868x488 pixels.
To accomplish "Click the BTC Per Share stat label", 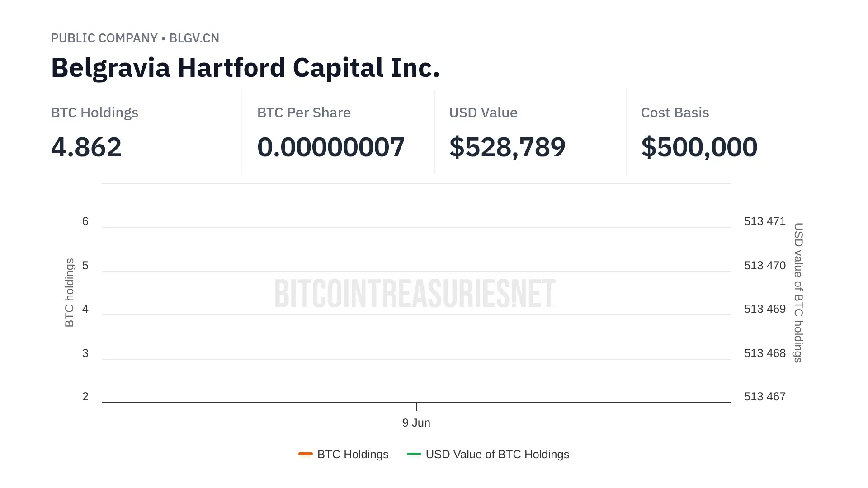I will tap(304, 113).
